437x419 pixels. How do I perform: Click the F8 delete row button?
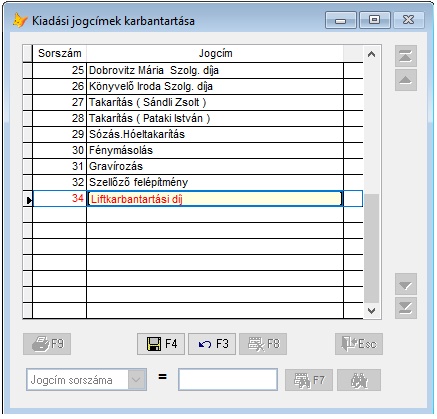263,344
